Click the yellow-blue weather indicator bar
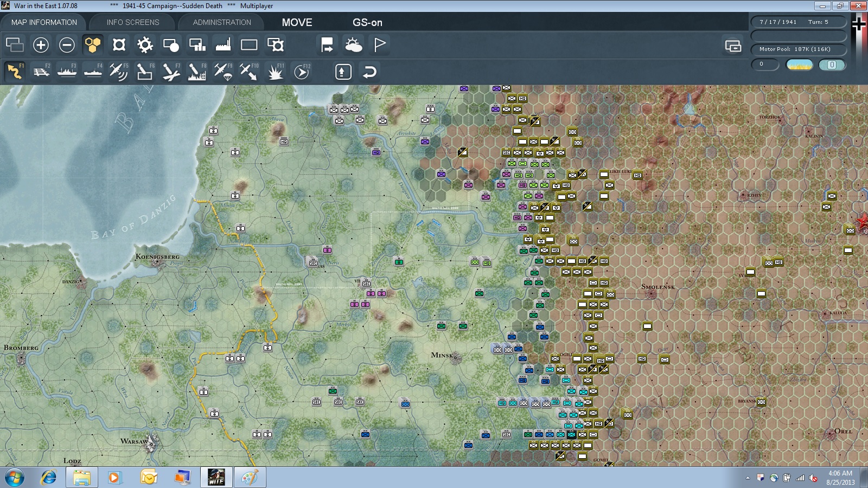Viewport: 868px width, 488px height. [800, 65]
